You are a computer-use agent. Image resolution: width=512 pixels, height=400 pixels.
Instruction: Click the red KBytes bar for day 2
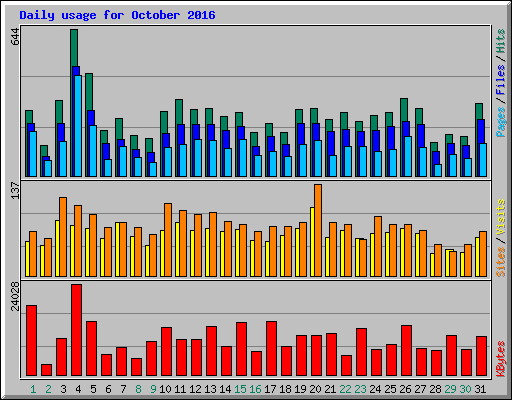[x=46, y=370]
